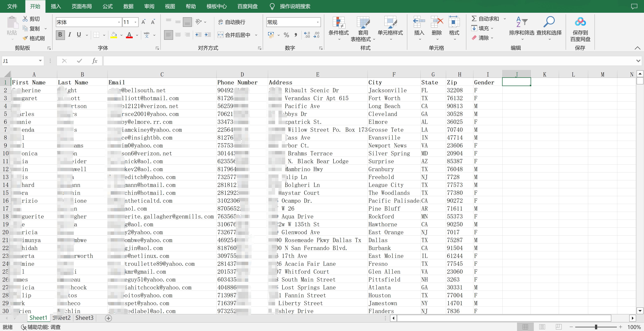Open the Formulas (公式) tab

[108, 6]
